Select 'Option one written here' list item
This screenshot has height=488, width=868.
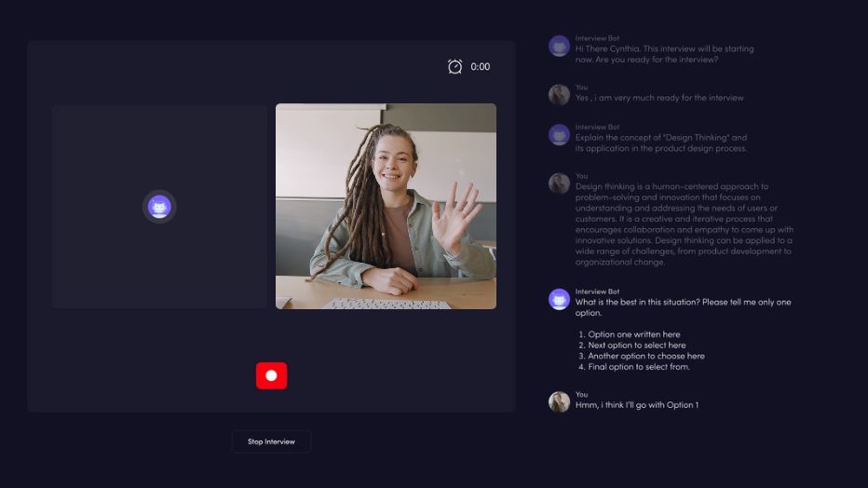(x=630, y=334)
